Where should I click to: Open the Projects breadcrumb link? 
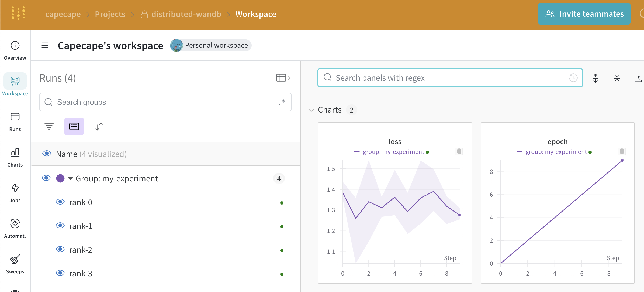(110, 14)
